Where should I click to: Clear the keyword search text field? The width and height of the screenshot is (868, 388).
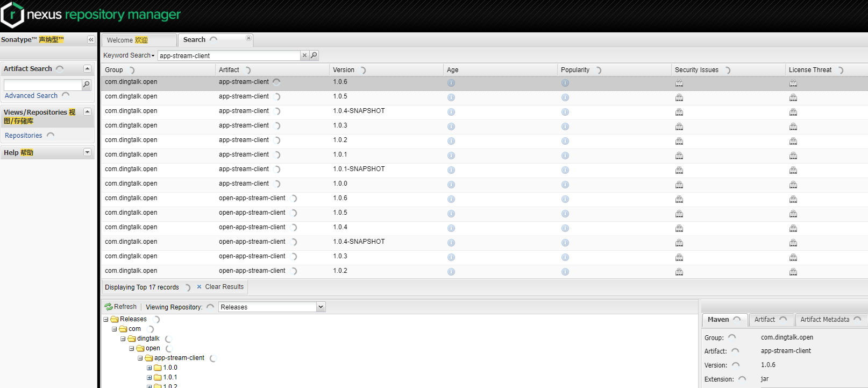(x=304, y=55)
